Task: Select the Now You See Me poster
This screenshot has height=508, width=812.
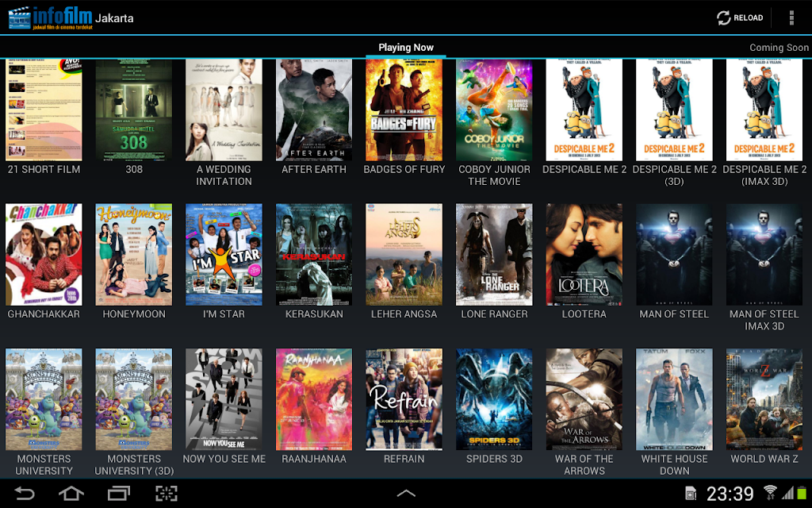Action: click(x=224, y=399)
